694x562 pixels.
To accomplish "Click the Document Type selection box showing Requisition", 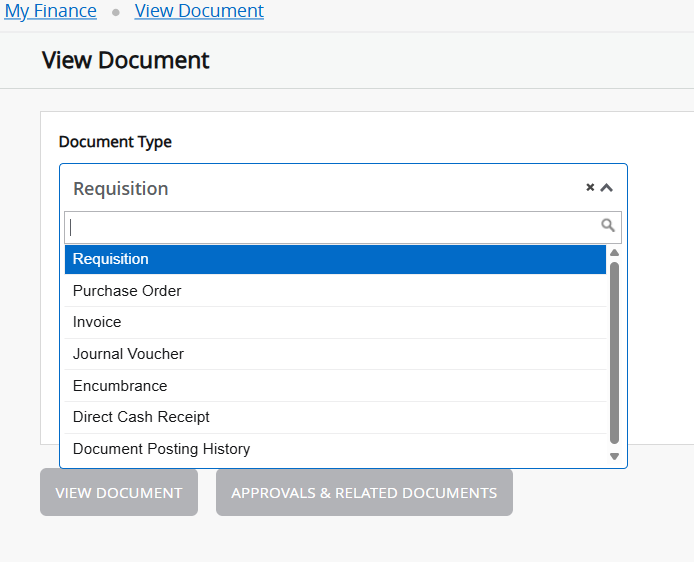I will 320,188.
